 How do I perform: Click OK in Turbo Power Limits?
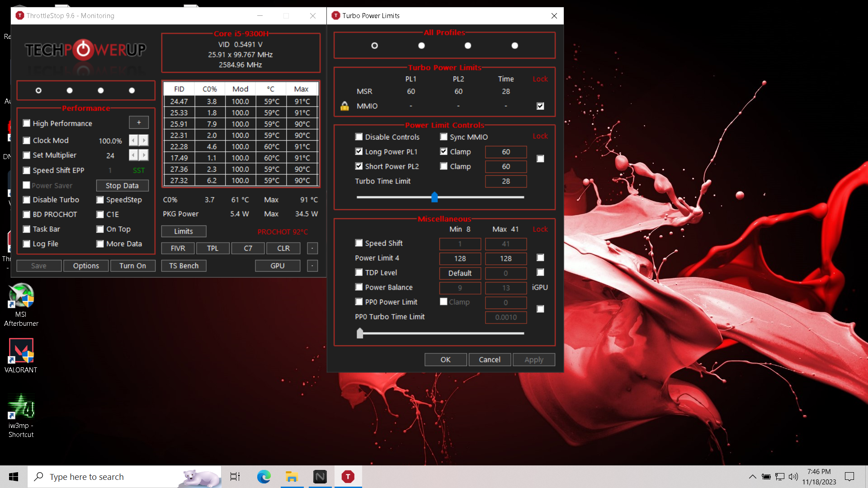coord(445,359)
